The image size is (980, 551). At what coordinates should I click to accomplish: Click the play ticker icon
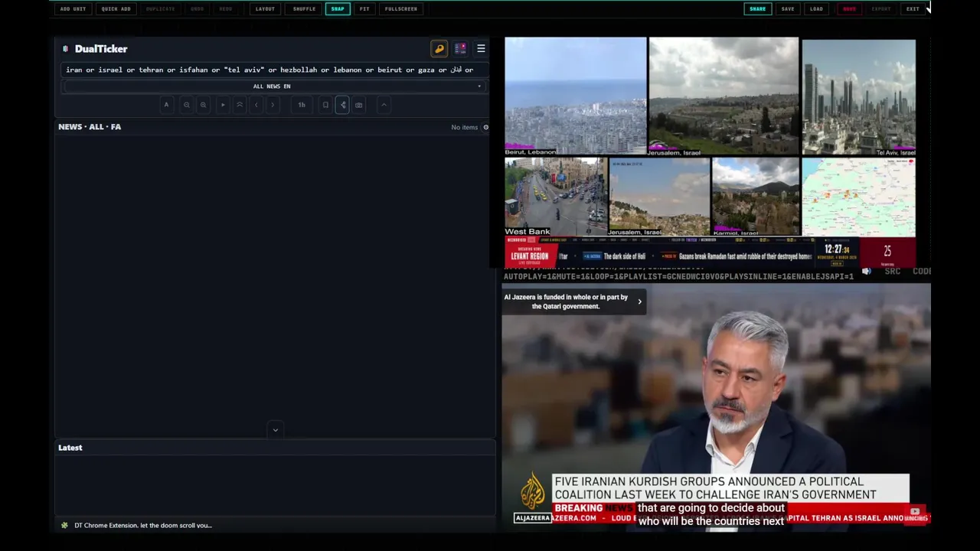click(223, 105)
